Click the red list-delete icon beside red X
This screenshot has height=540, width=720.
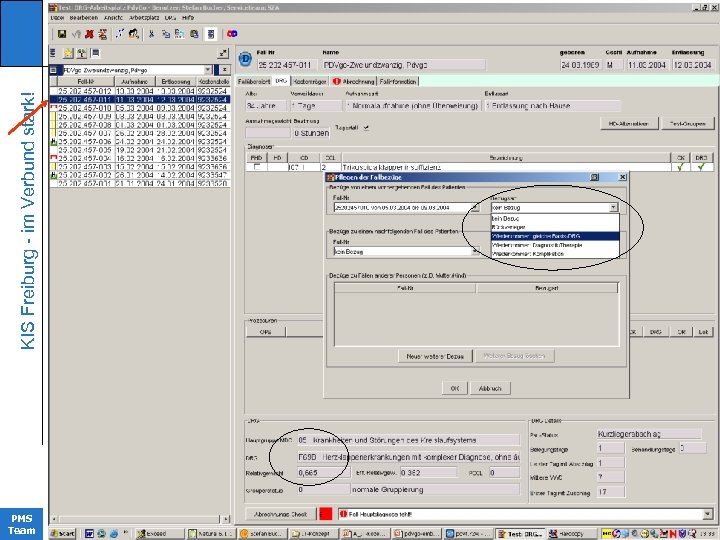pyautogui.click(x=102, y=34)
